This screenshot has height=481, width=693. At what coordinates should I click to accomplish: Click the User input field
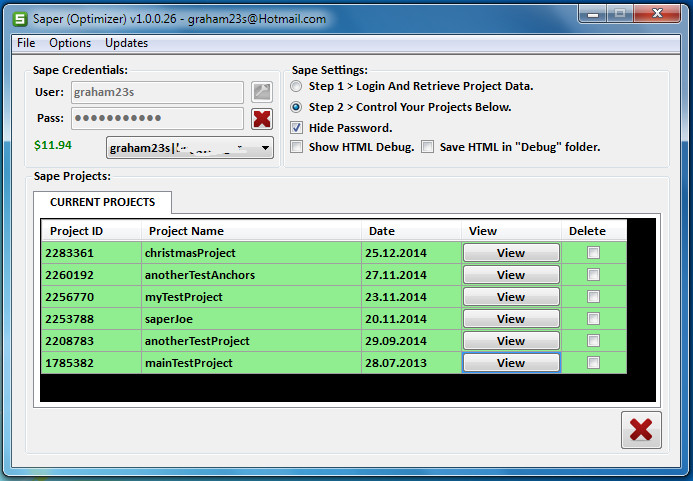coord(157,92)
